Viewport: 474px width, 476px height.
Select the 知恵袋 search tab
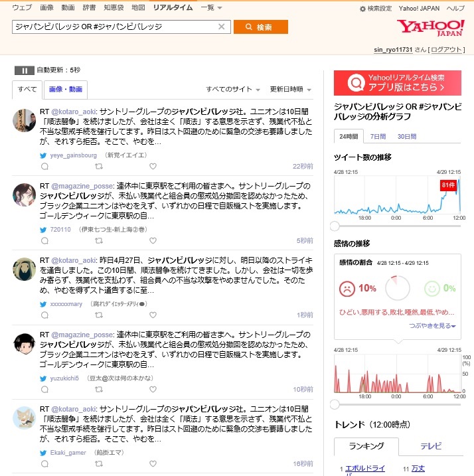click(x=114, y=7)
